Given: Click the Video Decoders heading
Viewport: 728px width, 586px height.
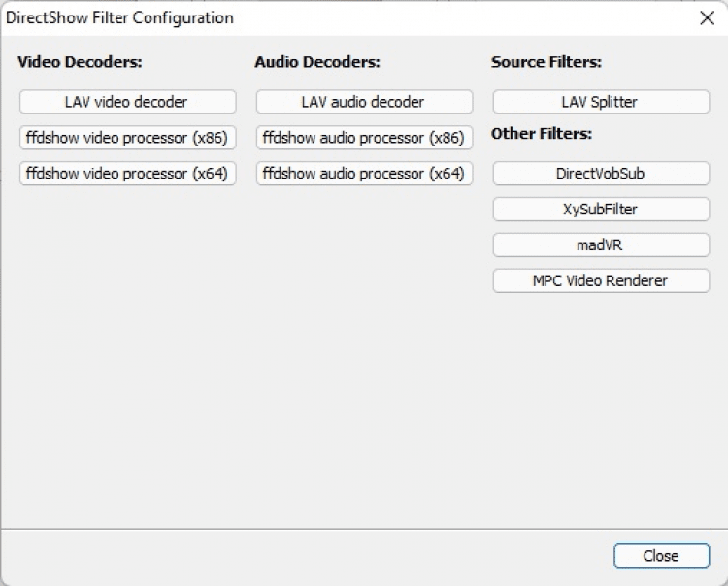Looking at the screenshot, I should (x=80, y=62).
